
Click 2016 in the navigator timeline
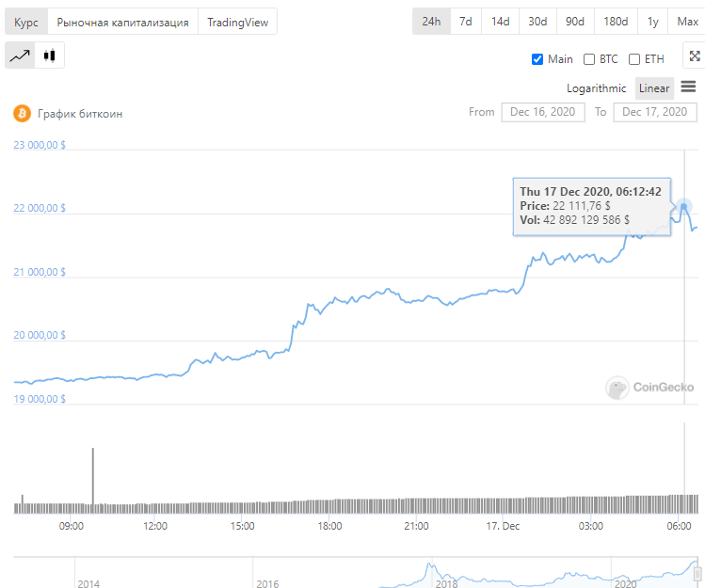click(x=267, y=583)
